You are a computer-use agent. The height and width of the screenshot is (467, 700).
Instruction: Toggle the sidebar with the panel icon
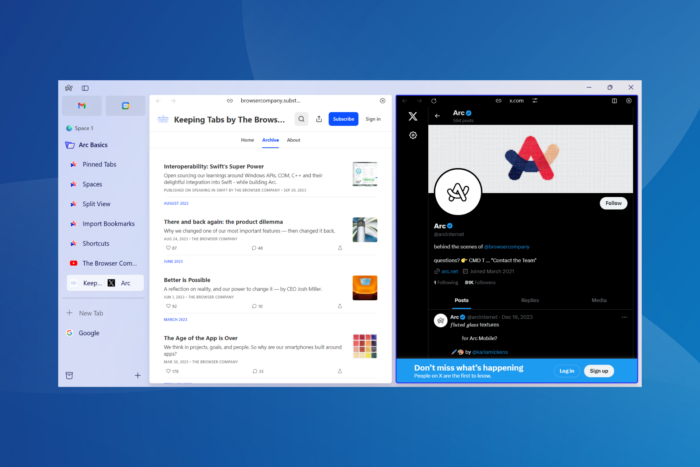tap(85, 88)
